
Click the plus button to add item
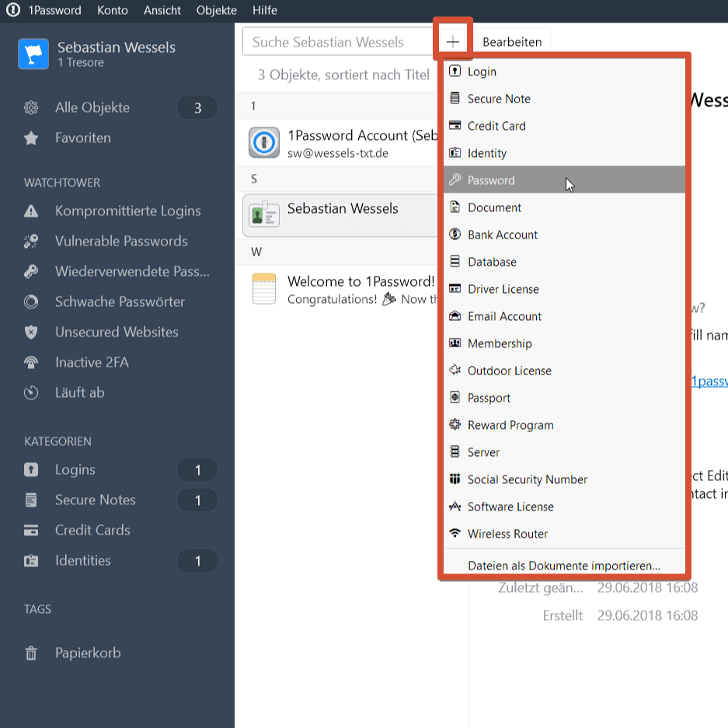coord(453,42)
